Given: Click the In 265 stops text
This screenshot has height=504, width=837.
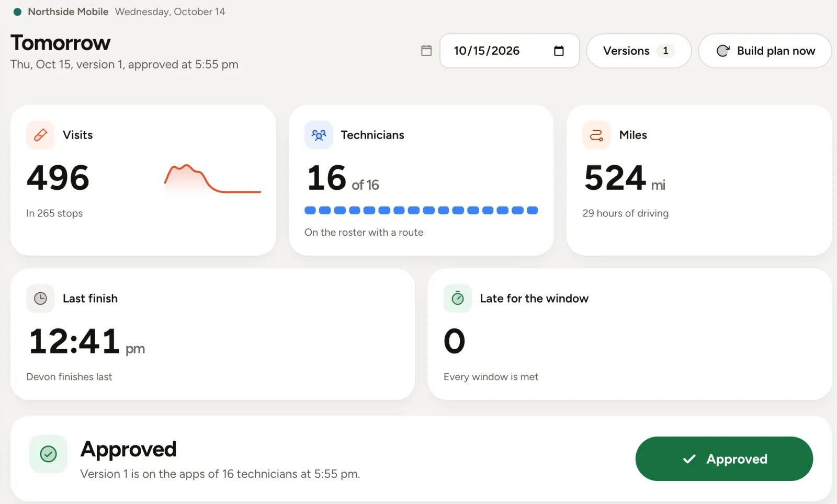Looking at the screenshot, I should coord(54,213).
